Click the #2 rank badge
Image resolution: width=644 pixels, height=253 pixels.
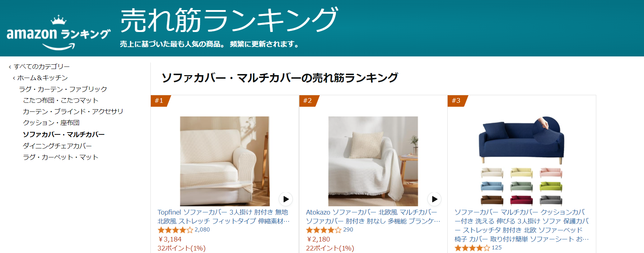pyautogui.click(x=308, y=101)
